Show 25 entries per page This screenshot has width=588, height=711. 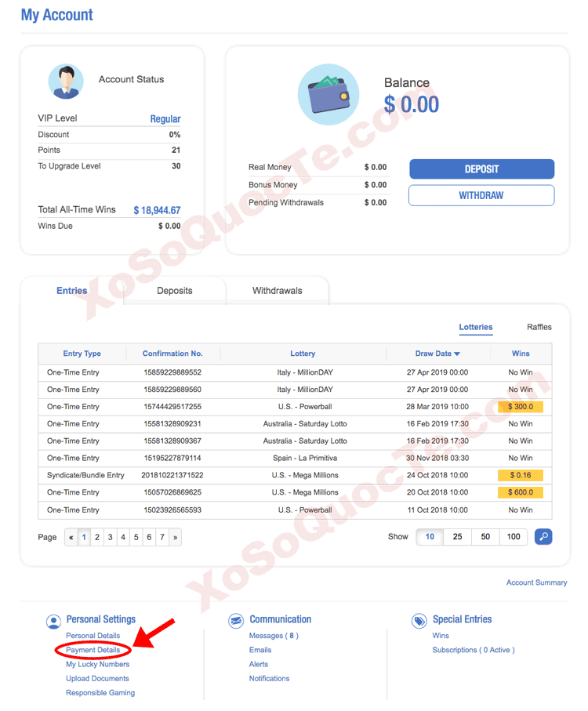[457, 537]
